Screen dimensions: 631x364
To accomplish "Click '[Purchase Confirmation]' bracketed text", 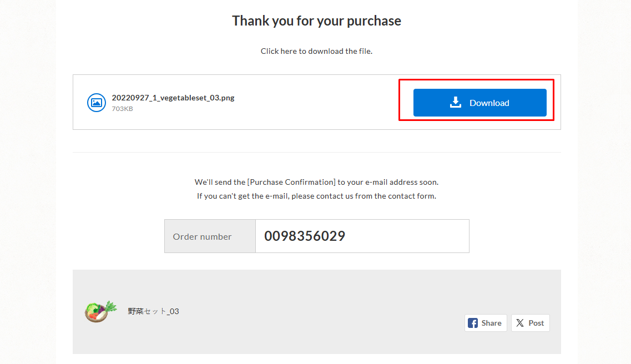I will (291, 182).
